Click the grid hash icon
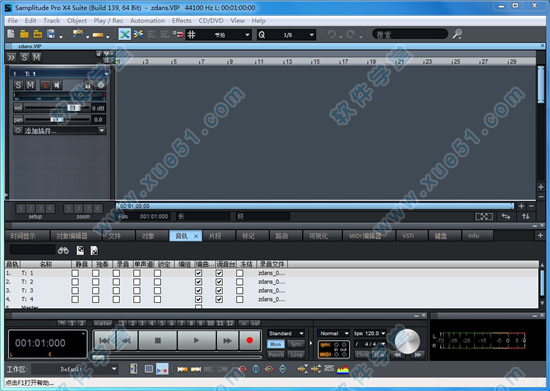Image resolution: width=550 pixels, height=391 pixels. tap(191, 34)
